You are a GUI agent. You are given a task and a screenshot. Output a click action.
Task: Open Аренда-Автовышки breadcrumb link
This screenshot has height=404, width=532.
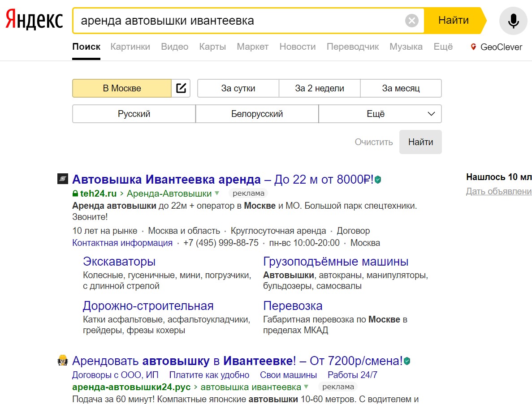(169, 193)
